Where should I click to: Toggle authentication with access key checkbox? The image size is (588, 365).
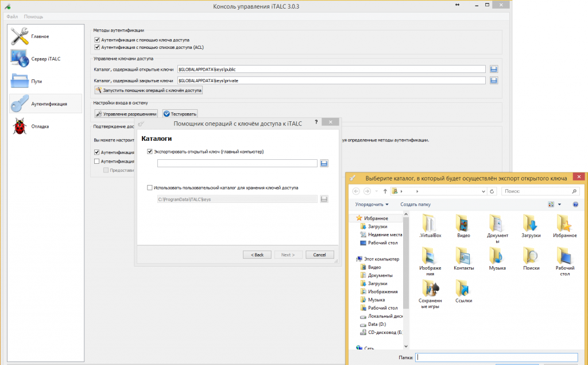pos(97,40)
